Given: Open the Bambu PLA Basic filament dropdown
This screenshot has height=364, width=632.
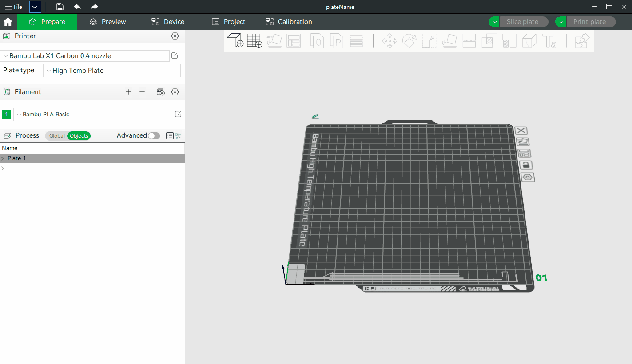Looking at the screenshot, I should click(93, 115).
